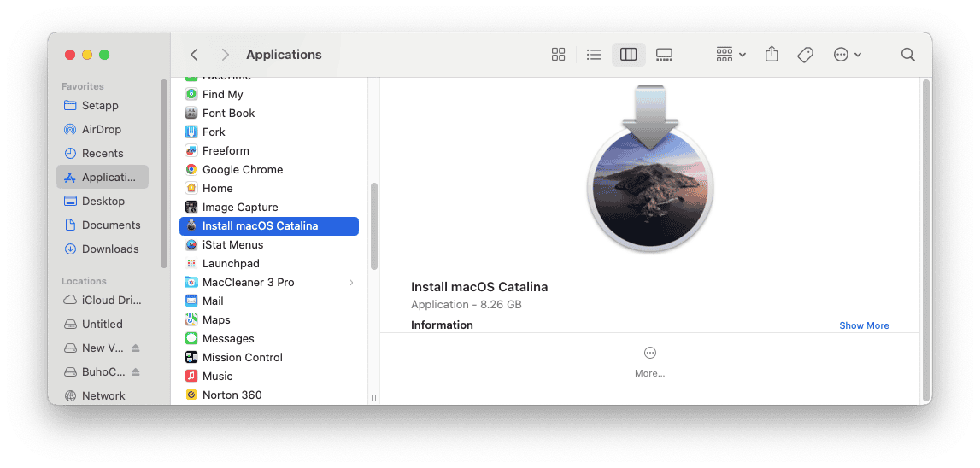Select Applications in the sidebar

click(103, 177)
